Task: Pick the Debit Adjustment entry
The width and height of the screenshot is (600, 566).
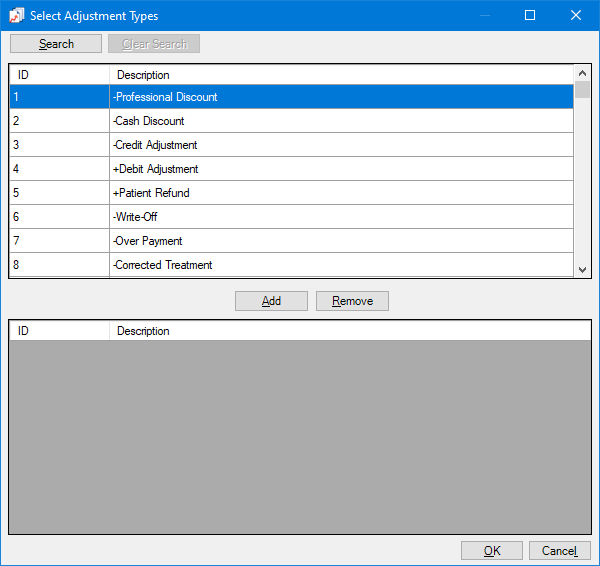Action: pos(155,169)
